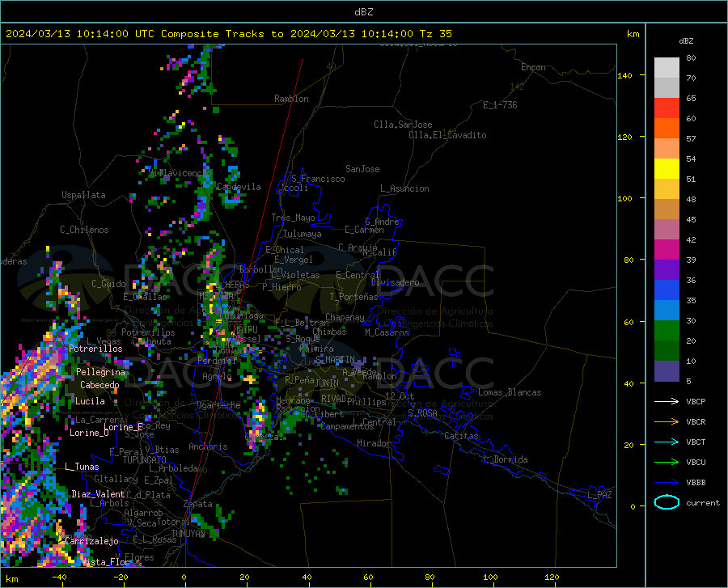
Task: Click the C_Chilenos map label
Action: [84, 230]
